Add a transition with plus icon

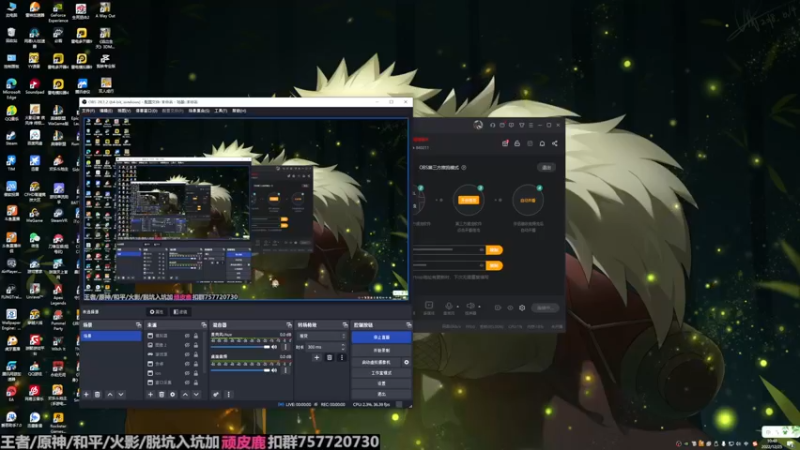click(316, 358)
